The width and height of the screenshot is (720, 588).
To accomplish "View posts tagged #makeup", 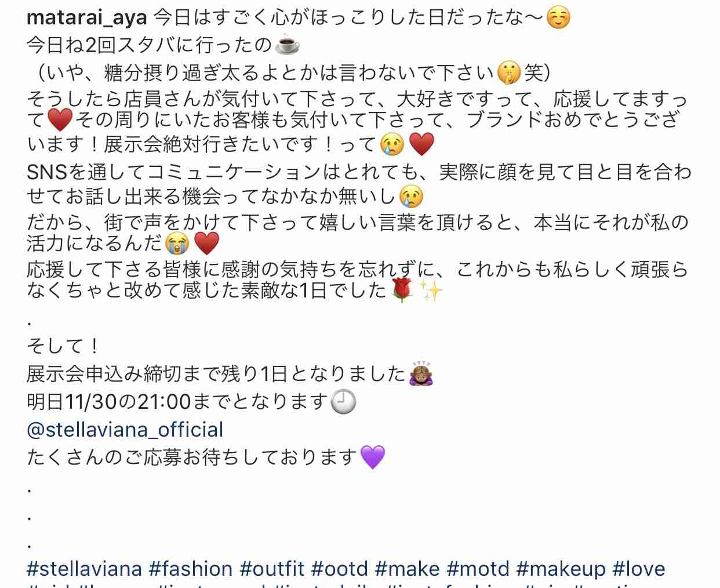I will click(561, 568).
